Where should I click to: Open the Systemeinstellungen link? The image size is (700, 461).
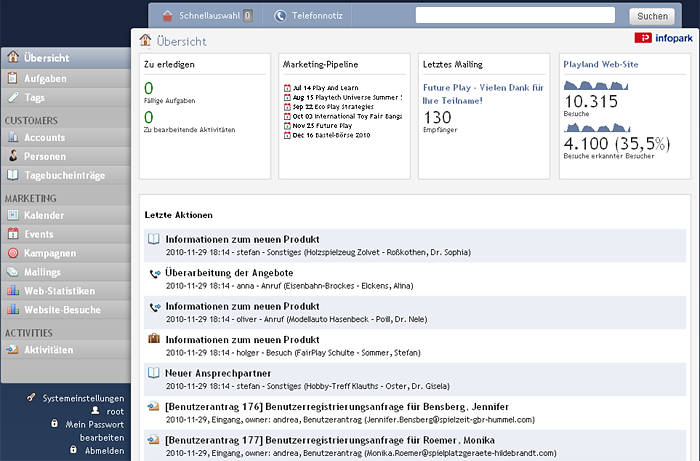point(83,398)
